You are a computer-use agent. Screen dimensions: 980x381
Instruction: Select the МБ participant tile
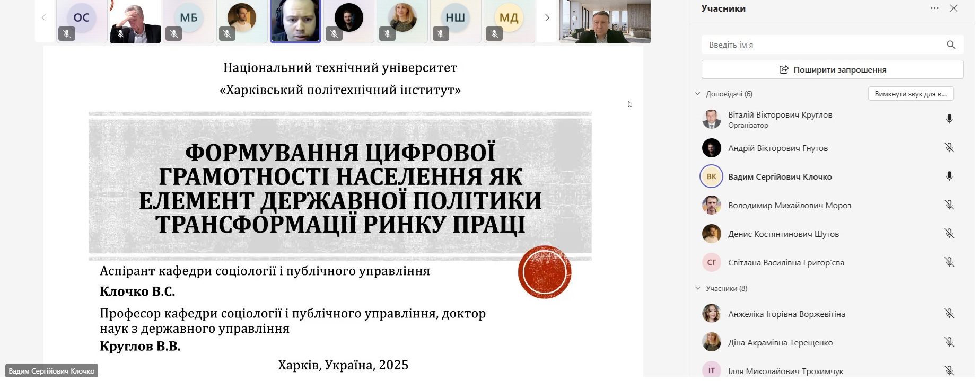click(188, 21)
